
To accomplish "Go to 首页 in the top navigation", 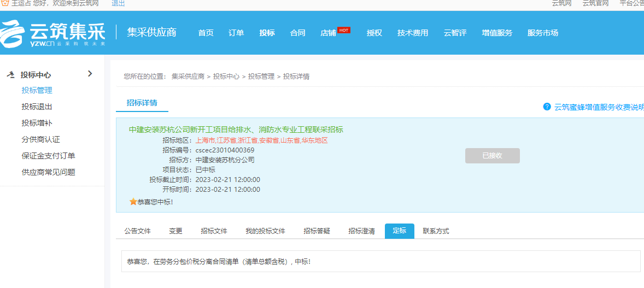I will [x=206, y=33].
